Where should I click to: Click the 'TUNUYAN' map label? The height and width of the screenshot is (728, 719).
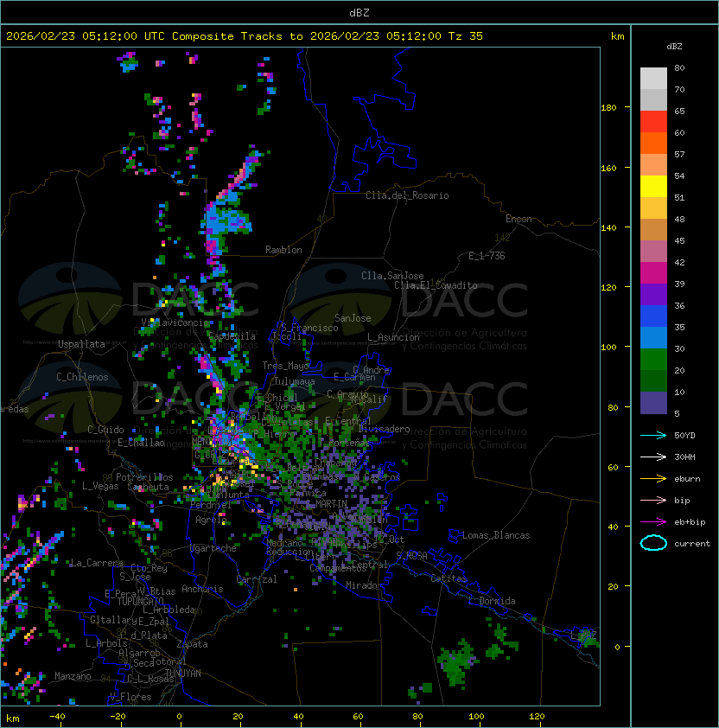[x=183, y=673]
